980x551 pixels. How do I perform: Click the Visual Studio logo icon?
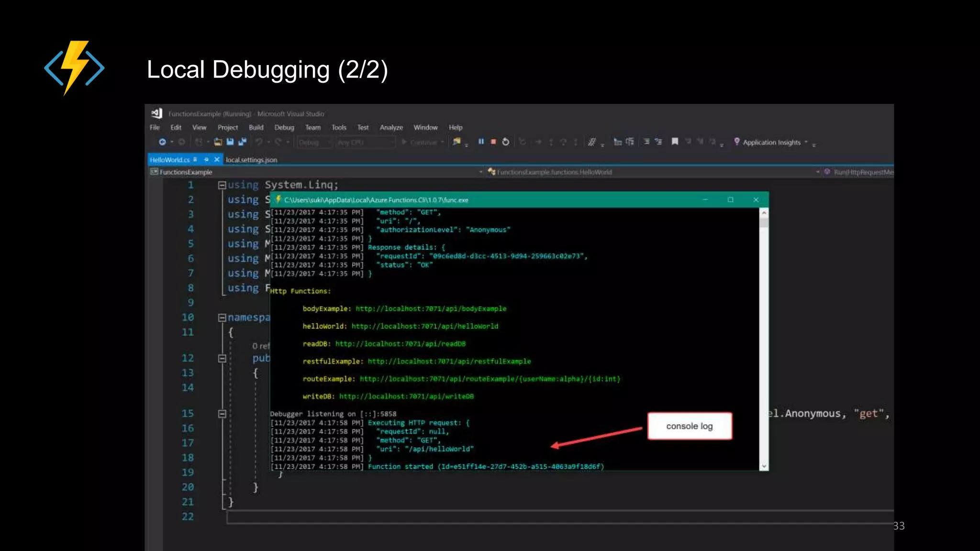pos(156,113)
